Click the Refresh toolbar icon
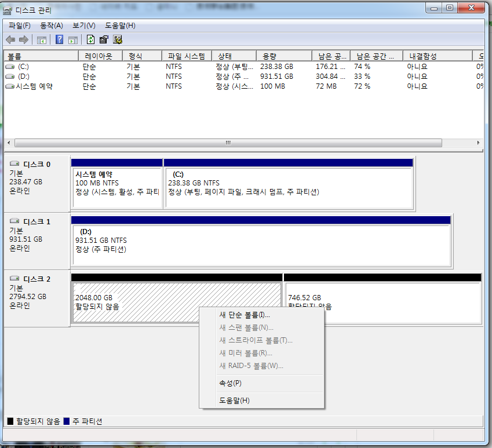Screen dimensions: 492x448 90,39
